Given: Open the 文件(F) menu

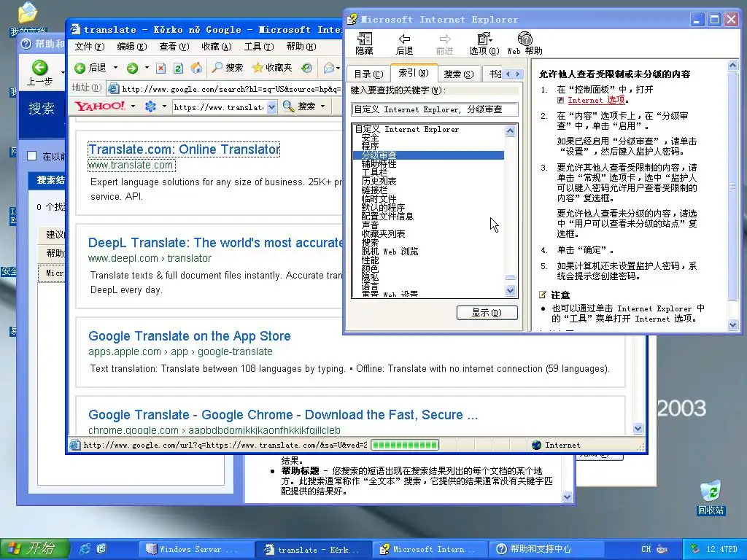Looking at the screenshot, I should 90,47.
